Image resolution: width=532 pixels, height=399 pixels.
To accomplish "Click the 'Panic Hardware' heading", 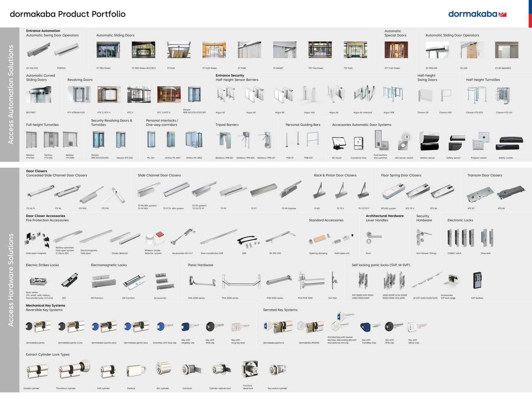I will (201, 265).
